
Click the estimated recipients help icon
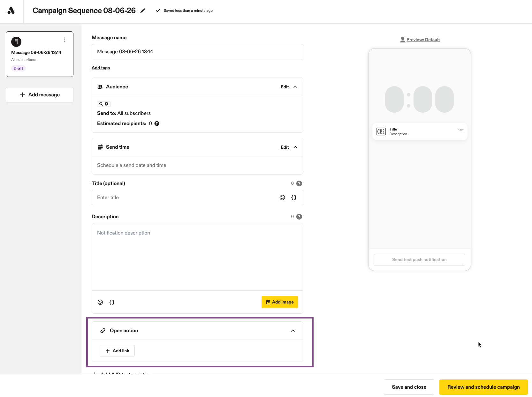[157, 124]
